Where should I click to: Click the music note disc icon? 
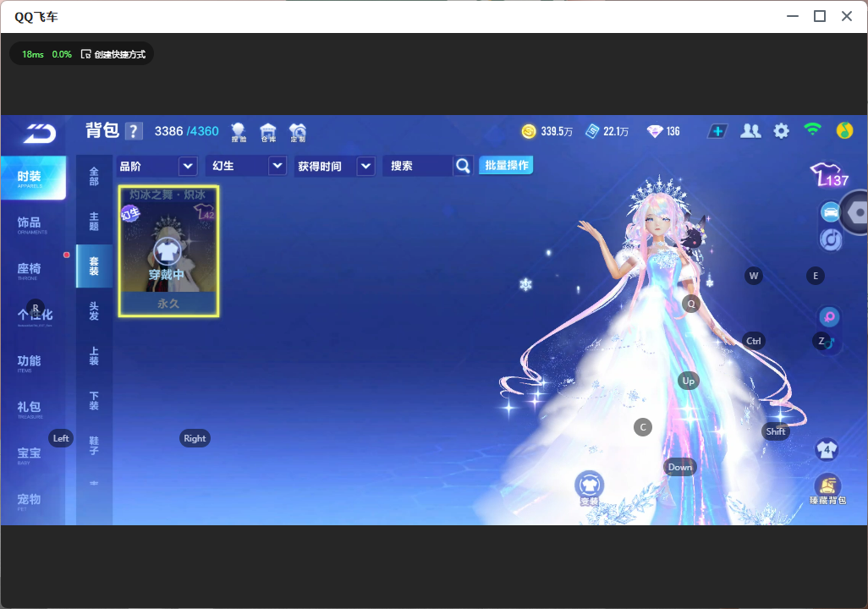click(831, 239)
